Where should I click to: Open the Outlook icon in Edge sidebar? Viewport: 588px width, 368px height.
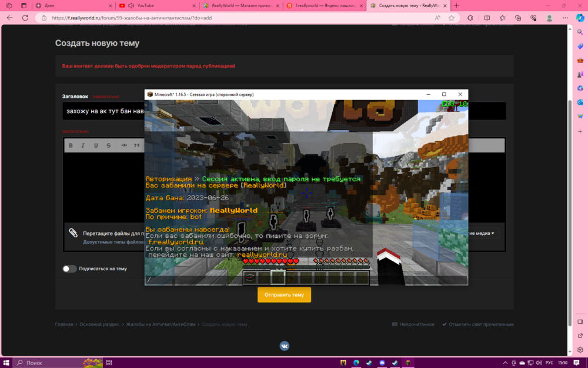coord(580,102)
